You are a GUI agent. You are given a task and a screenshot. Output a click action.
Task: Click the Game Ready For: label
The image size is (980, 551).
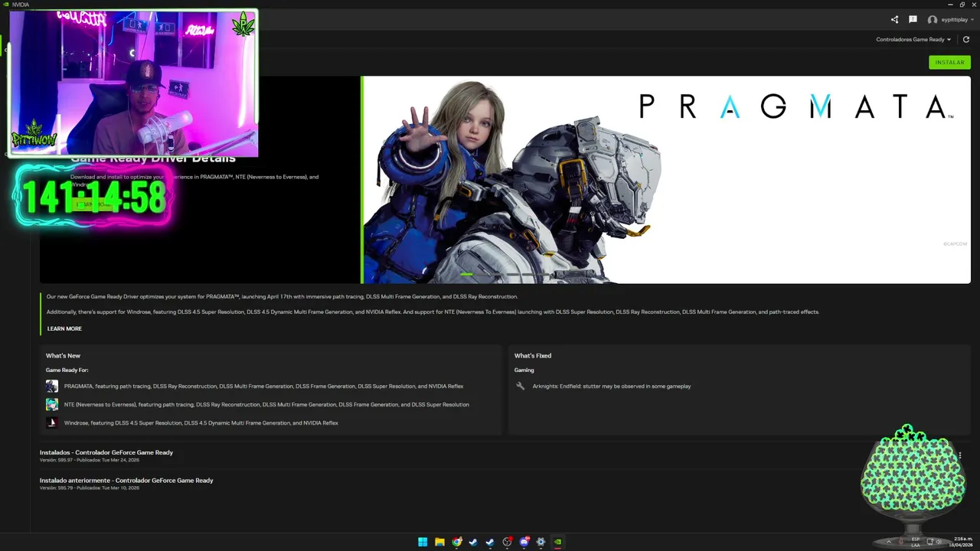click(x=67, y=370)
